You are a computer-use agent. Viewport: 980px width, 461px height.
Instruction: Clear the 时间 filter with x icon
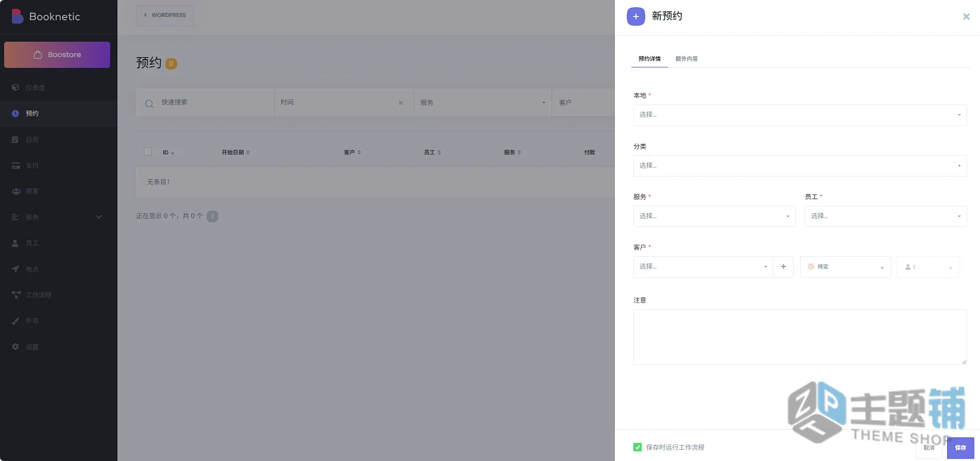click(401, 103)
